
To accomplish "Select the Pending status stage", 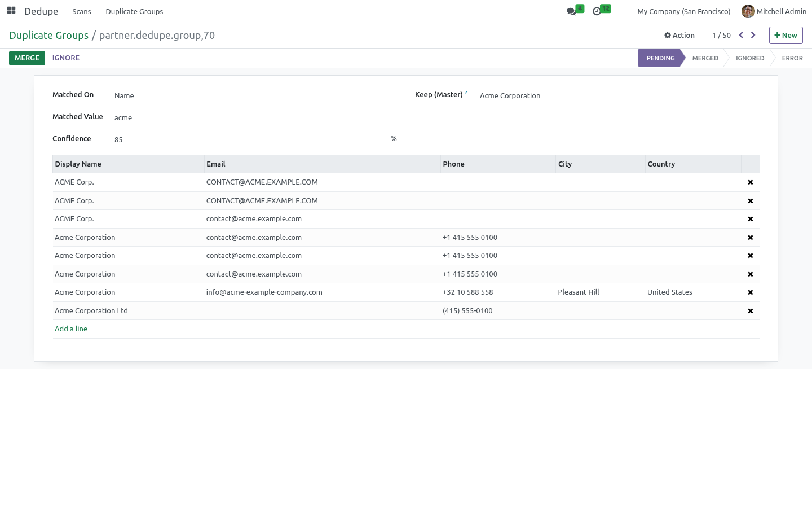I will (660, 58).
